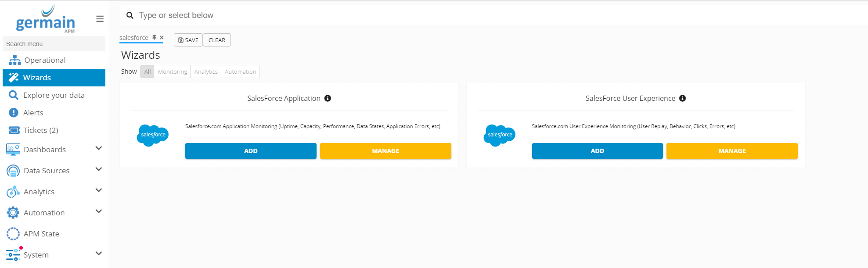Open APM State page
Viewport: 868px width, 268px height.
click(x=41, y=234)
